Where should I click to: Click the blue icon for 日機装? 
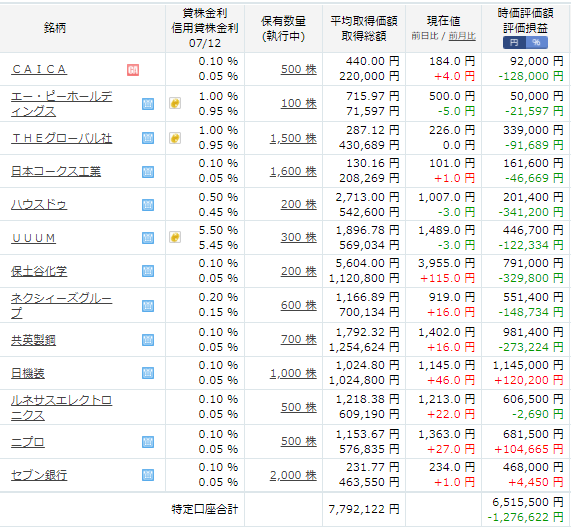tap(148, 373)
